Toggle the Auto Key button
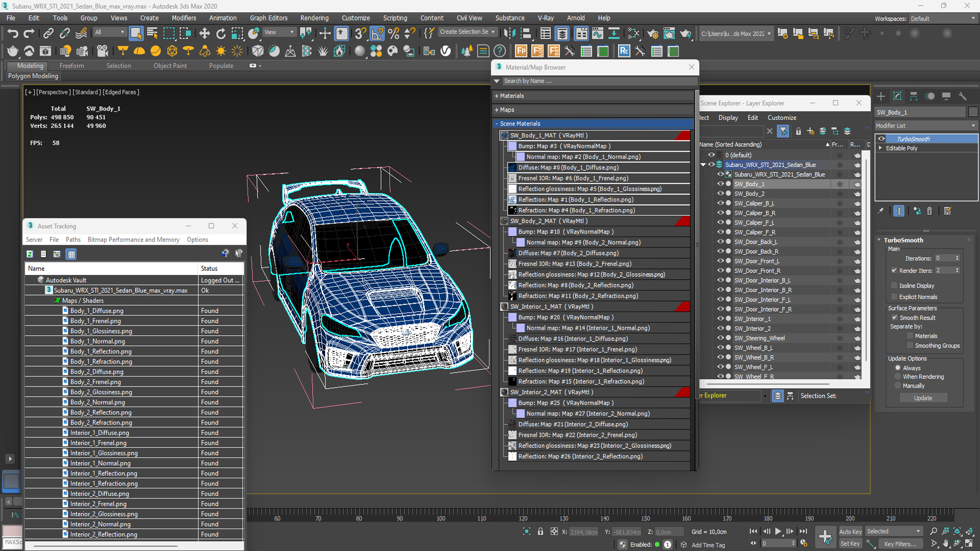 pos(850,532)
